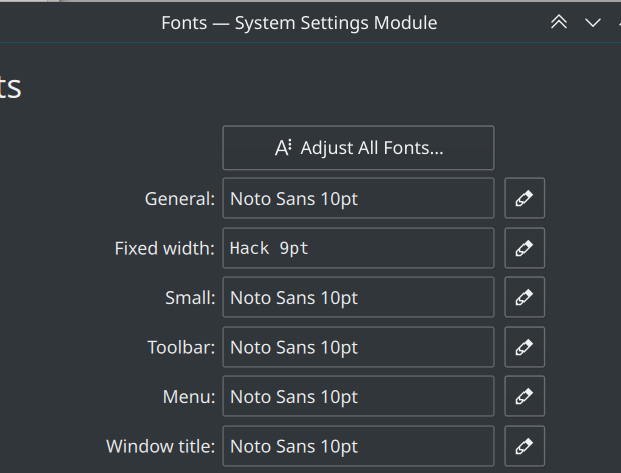Click the Toolbar: label
The image size is (621, 473).
[x=181, y=347]
